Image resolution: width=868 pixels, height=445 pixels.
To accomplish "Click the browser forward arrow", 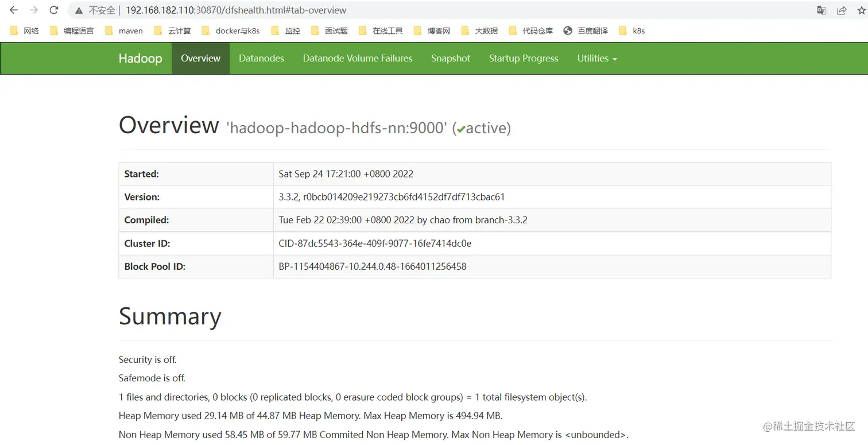I will click(x=34, y=10).
